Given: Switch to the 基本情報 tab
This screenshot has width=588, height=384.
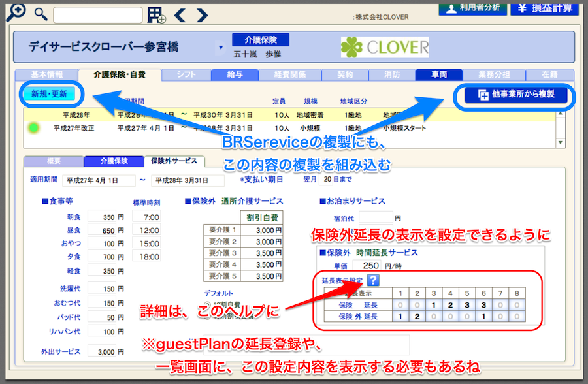Looking at the screenshot, I should pyautogui.click(x=46, y=74).
